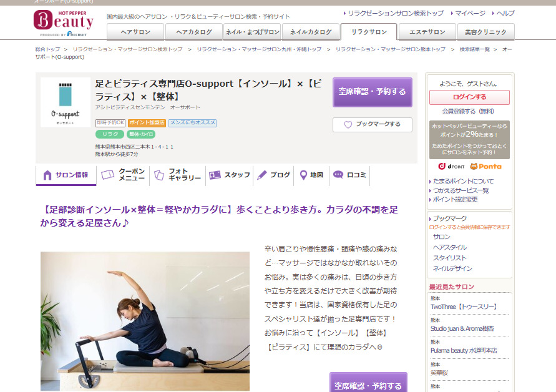Click 九州・沖縄トップ breadcrumb

point(259,49)
